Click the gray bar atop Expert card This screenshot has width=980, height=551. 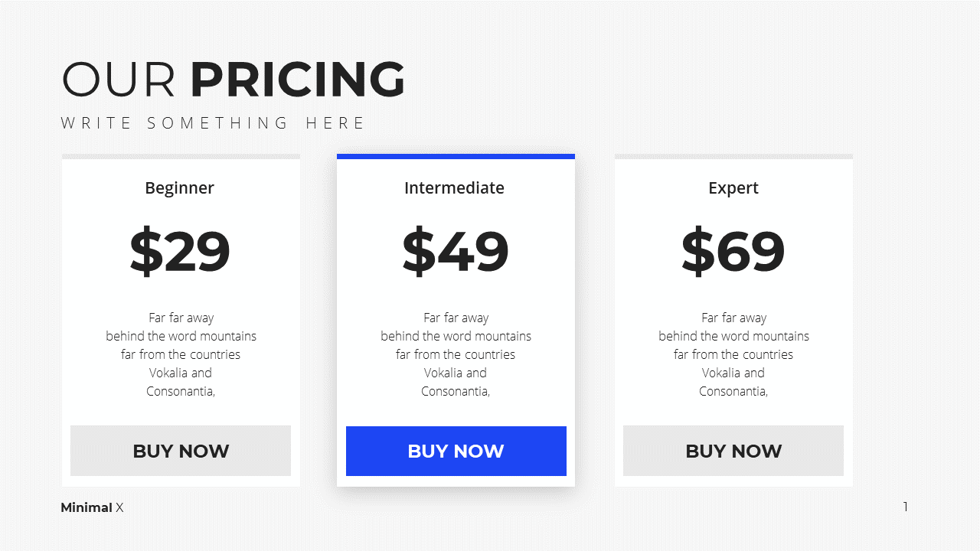coord(733,156)
